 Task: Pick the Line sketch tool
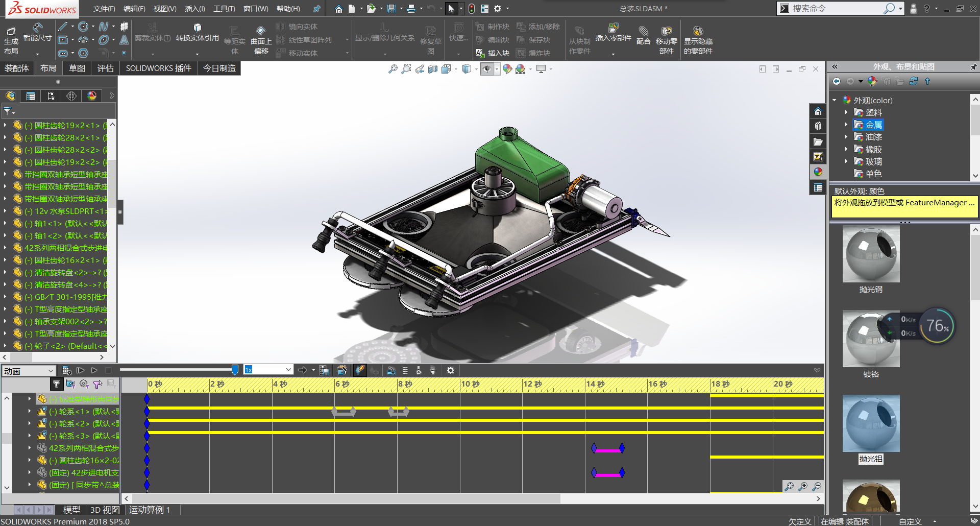tap(63, 27)
